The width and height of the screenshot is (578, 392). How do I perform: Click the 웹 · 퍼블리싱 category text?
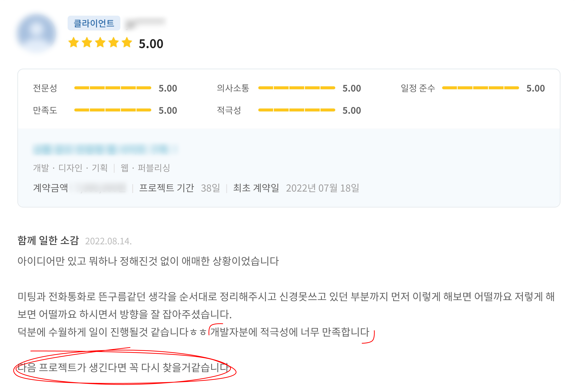pyautogui.click(x=145, y=168)
